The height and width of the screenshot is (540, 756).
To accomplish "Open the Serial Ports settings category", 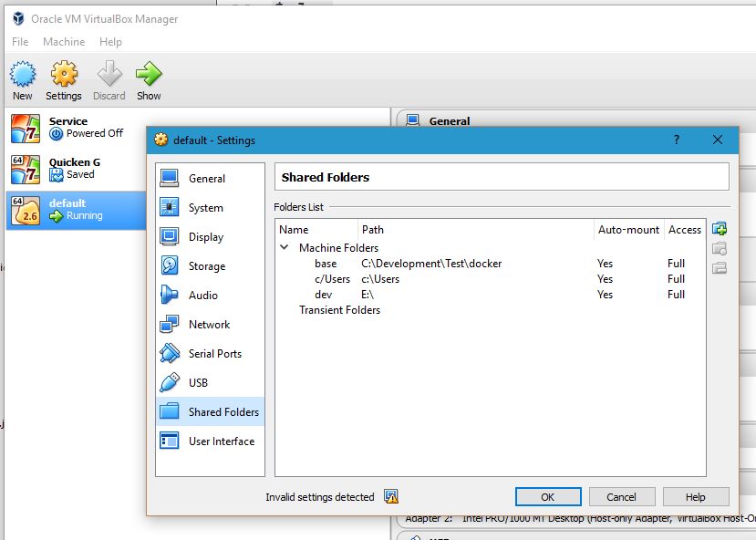I will point(211,353).
